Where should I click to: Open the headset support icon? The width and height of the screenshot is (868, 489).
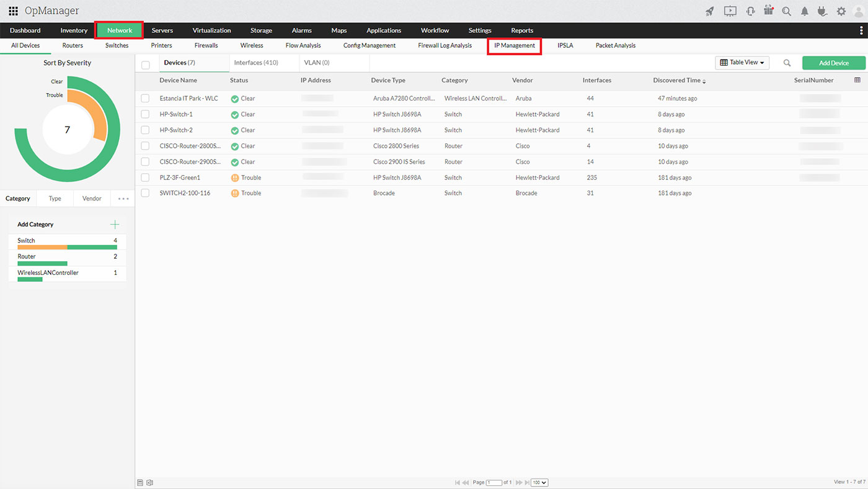[750, 11]
